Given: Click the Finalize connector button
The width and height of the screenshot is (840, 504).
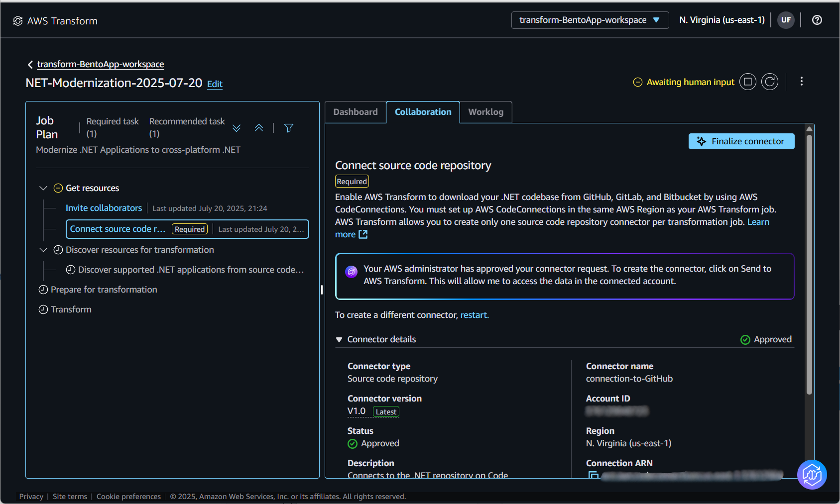Looking at the screenshot, I should pyautogui.click(x=741, y=141).
